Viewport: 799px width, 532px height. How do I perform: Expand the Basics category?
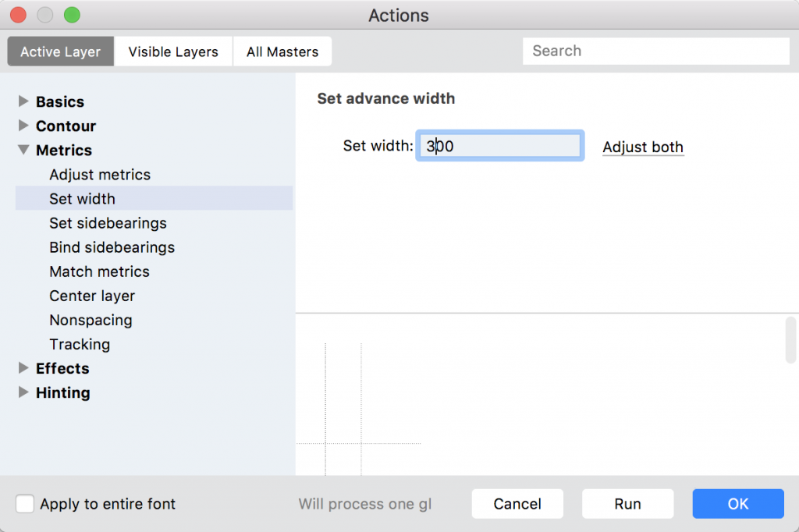click(23, 101)
